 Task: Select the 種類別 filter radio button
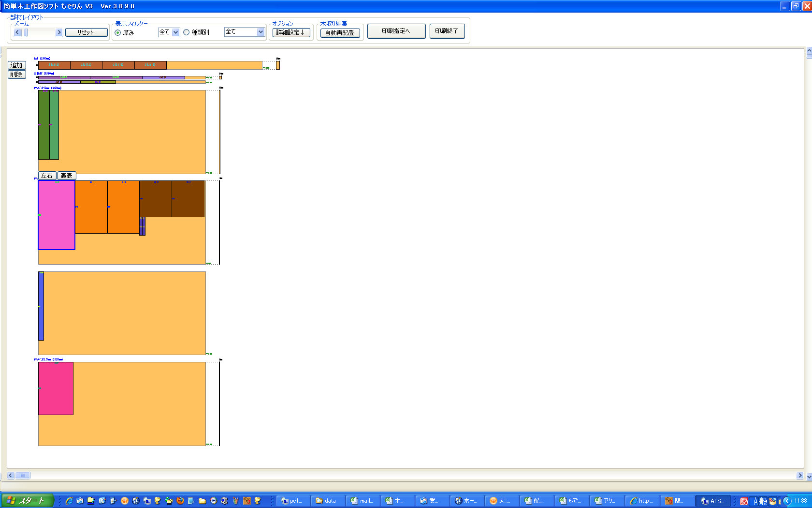[187, 32]
